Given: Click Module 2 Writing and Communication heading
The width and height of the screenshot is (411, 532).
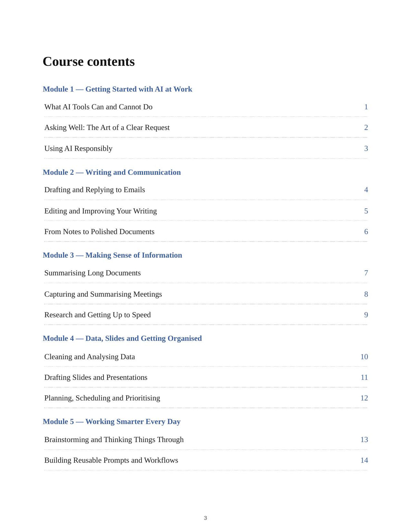Looking at the screenshot, I should 112,172.
